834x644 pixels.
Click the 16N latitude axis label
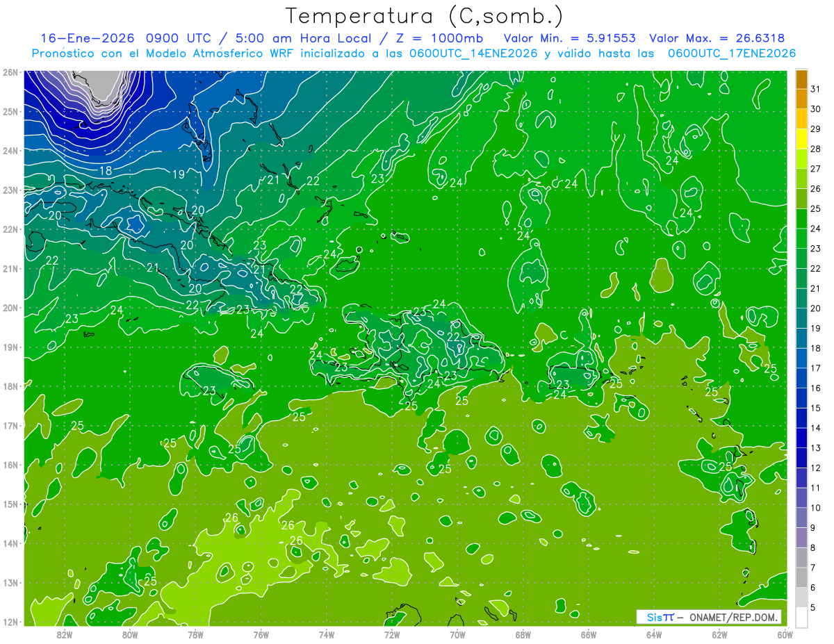point(10,465)
